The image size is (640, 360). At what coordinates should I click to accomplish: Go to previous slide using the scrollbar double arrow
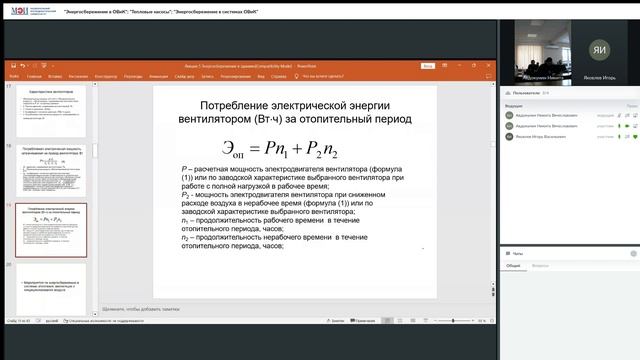pyautogui.click(x=493, y=289)
